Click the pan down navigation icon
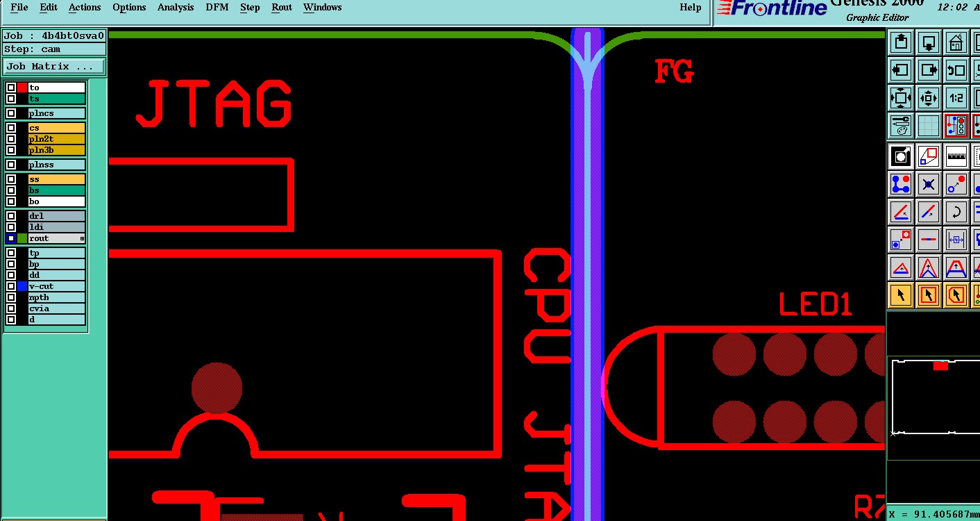The height and width of the screenshot is (521, 980). tap(929, 42)
